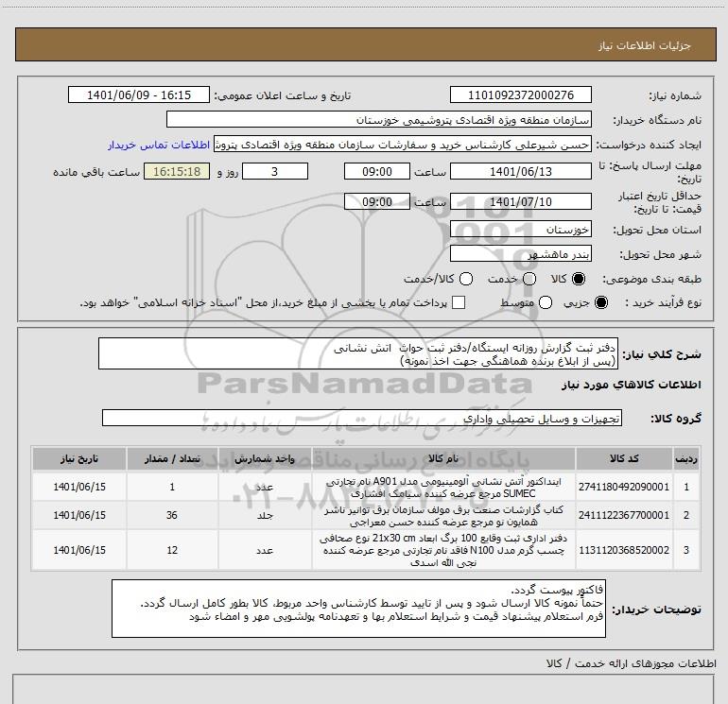Click the delivery province field خوزستان

(x=520, y=229)
